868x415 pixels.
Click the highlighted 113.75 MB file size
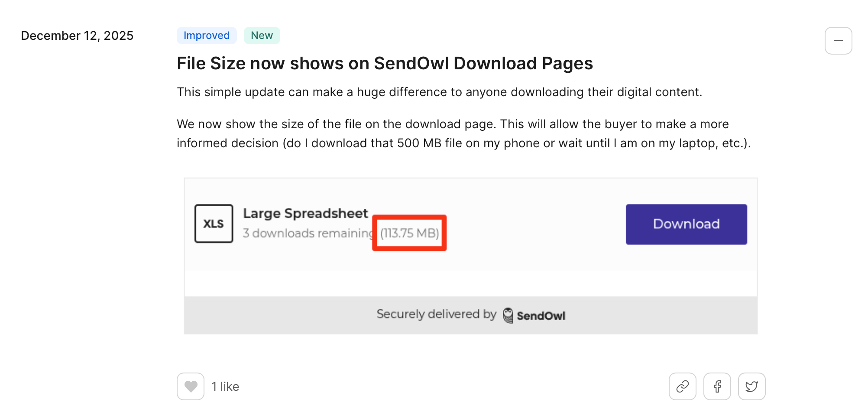click(x=409, y=233)
